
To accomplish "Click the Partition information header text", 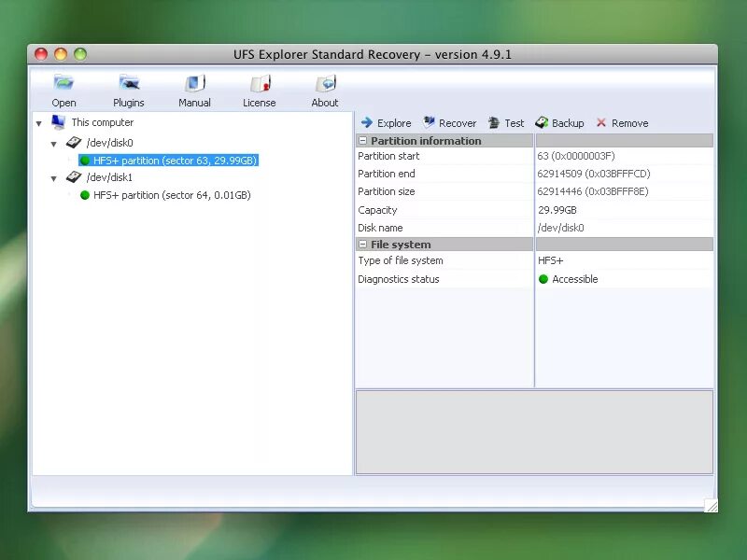I will coord(426,141).
